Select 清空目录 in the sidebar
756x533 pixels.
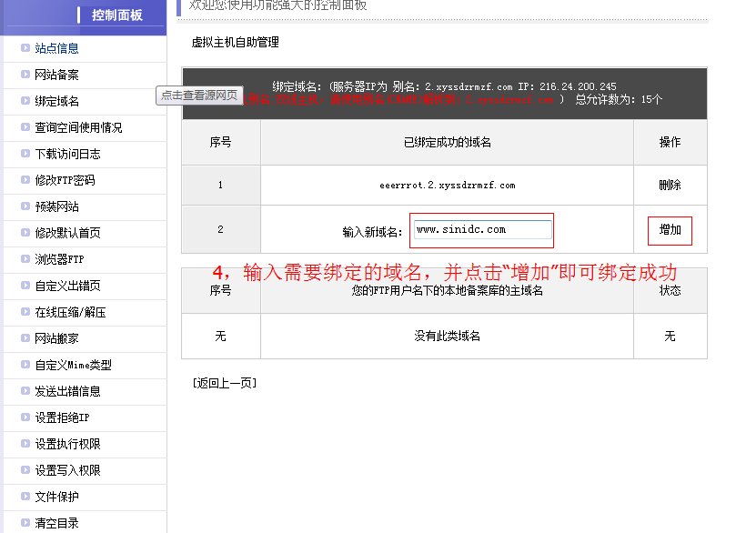[56, 523]
